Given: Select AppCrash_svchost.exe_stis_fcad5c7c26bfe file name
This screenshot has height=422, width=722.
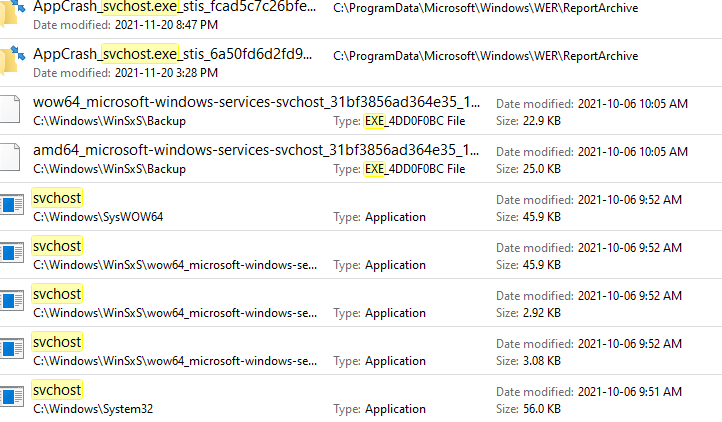Looking at the screenshot, I should 175,6.
